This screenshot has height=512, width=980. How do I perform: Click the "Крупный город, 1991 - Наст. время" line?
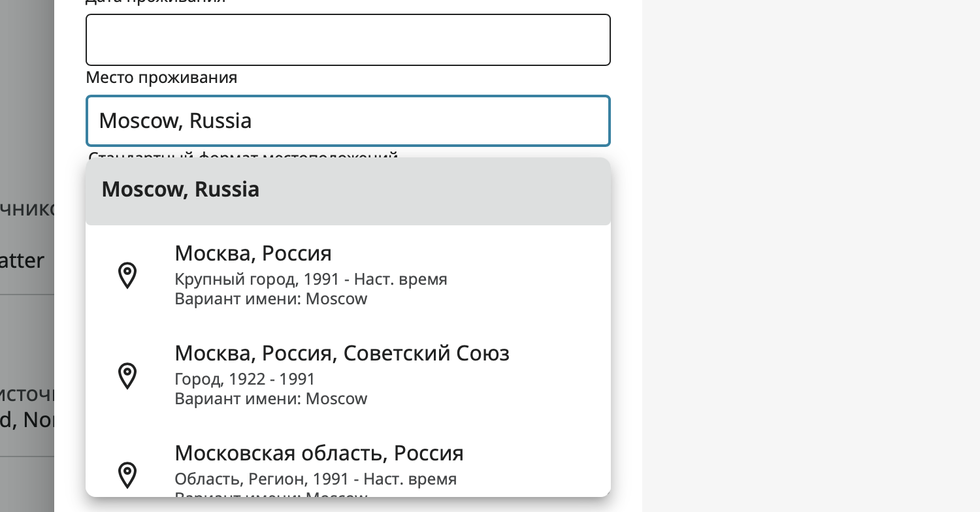click(x=311, y=280)
